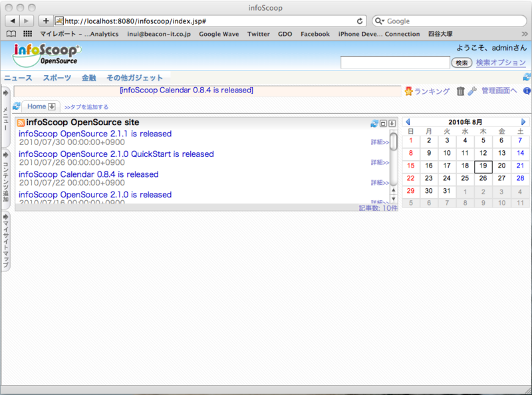
Task: Select August 1 in the calendar
Action: point(410,140)
